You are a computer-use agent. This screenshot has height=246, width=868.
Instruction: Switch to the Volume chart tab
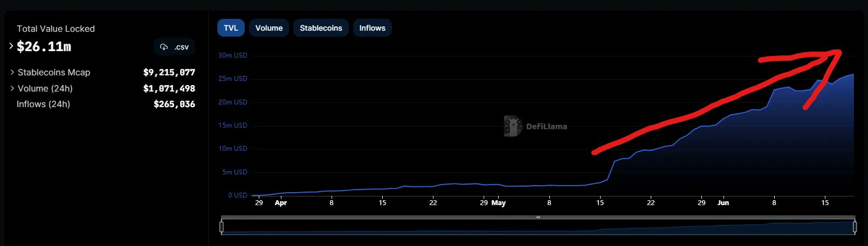point(269,28)
